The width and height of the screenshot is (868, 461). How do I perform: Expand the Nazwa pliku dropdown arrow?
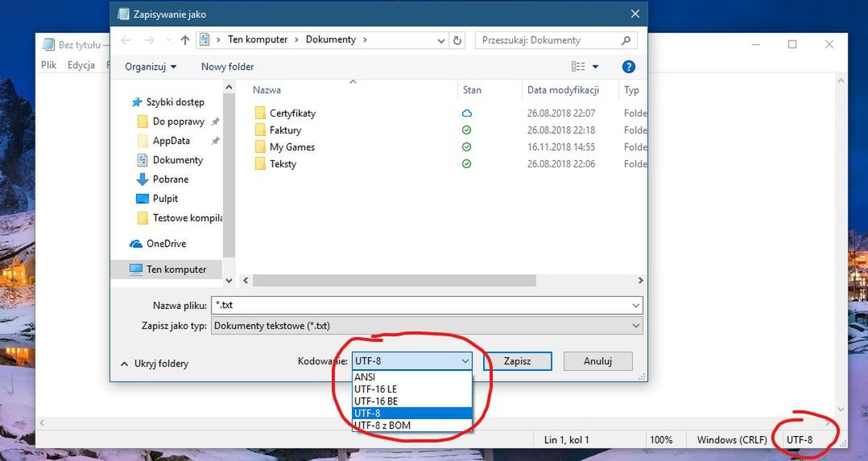[x=636, y=305]
